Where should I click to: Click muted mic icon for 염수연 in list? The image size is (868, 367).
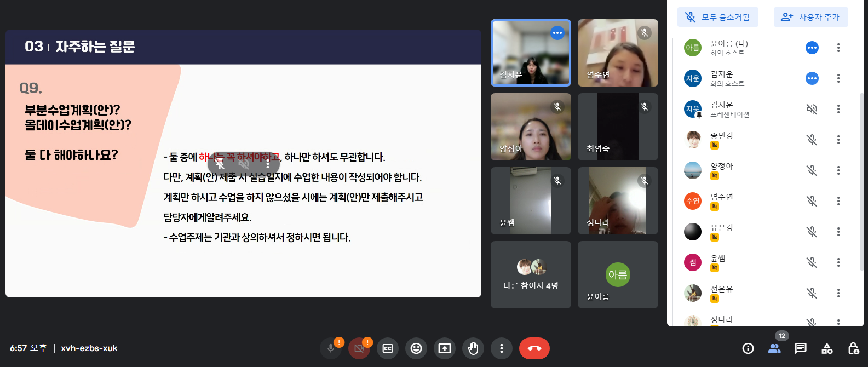click(x=812, y=201)
